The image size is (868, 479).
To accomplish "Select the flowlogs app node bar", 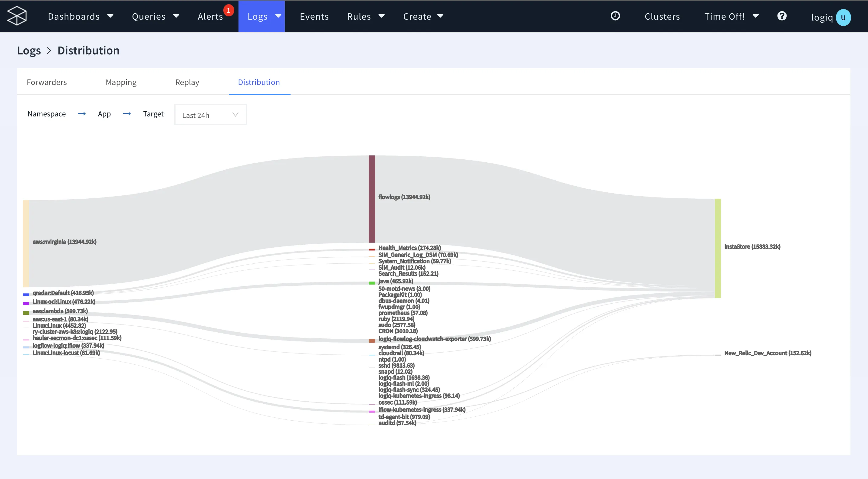I will [372, 199].
